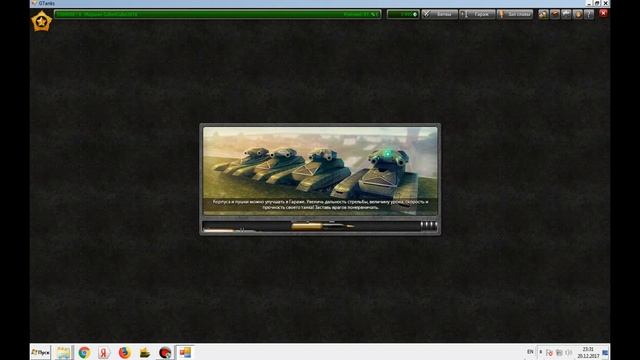Open the mail envelope icon

555,14
